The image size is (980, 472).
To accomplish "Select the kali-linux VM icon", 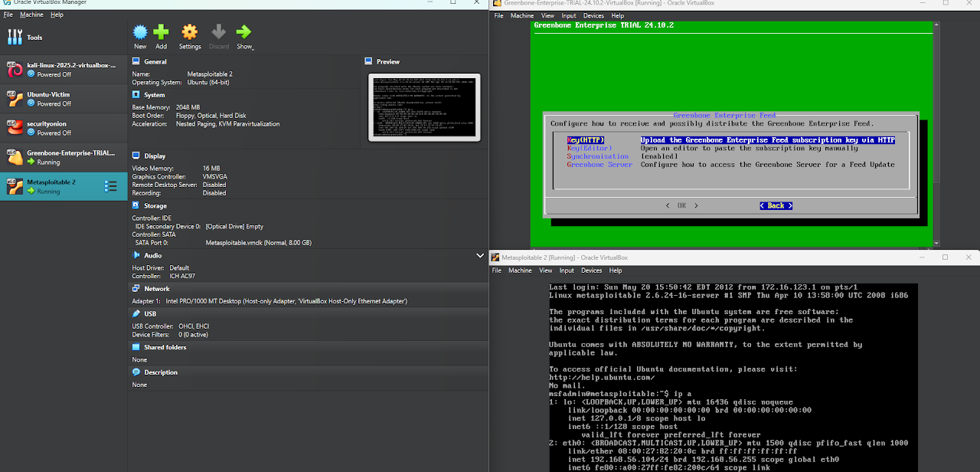I will [15, 70].
